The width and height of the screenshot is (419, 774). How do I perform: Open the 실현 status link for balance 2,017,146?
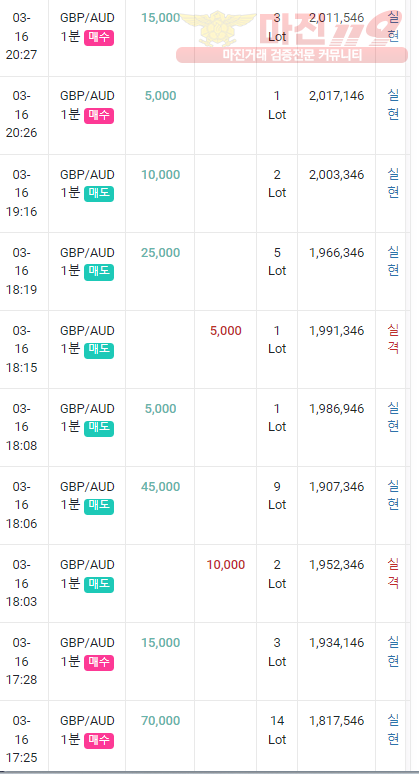click(393, 105)
